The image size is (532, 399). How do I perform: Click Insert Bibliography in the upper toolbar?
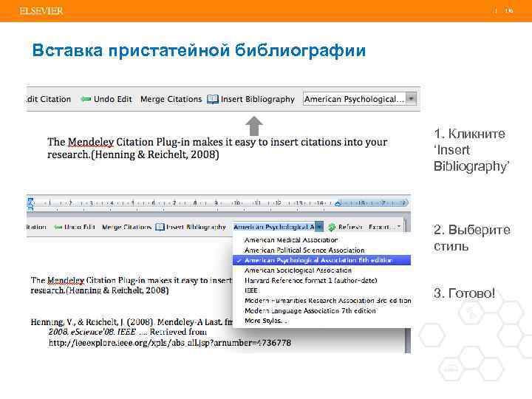pos(258,100)
